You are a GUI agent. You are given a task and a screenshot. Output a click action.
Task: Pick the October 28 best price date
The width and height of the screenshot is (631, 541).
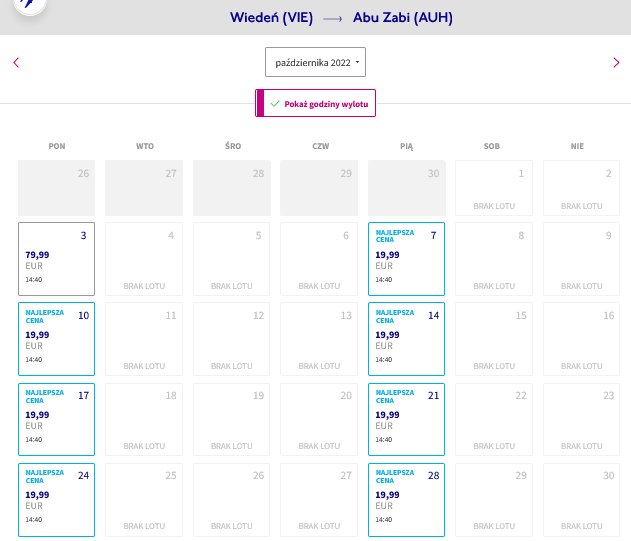[x=406, y=500]
